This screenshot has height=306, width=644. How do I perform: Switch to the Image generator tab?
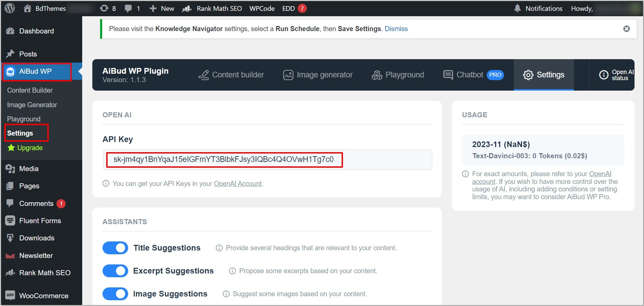[x=317, y=75]
